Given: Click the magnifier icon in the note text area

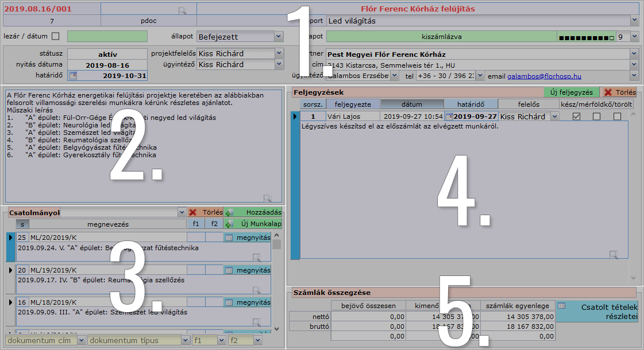Looking at the screenshot, I should (614, 254).
